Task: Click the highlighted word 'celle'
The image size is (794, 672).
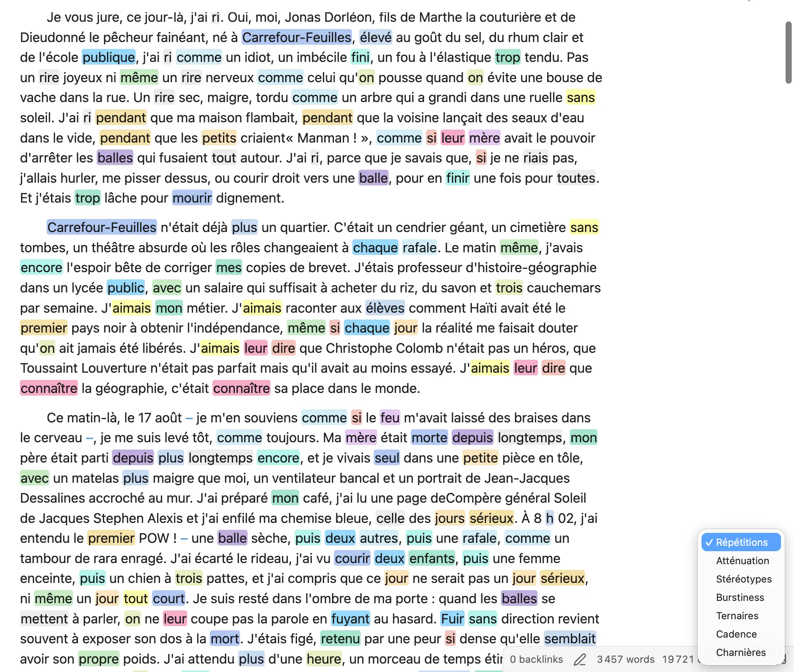Action: click(390, 518)
